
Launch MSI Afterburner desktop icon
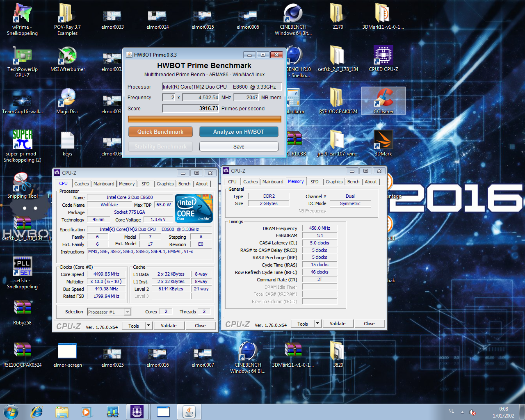click(x=68, y=55)
